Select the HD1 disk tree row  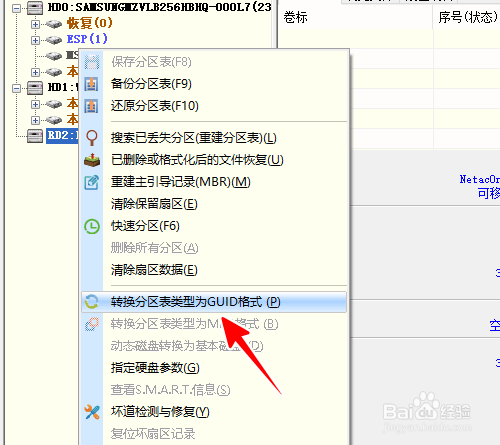(63, 88)
